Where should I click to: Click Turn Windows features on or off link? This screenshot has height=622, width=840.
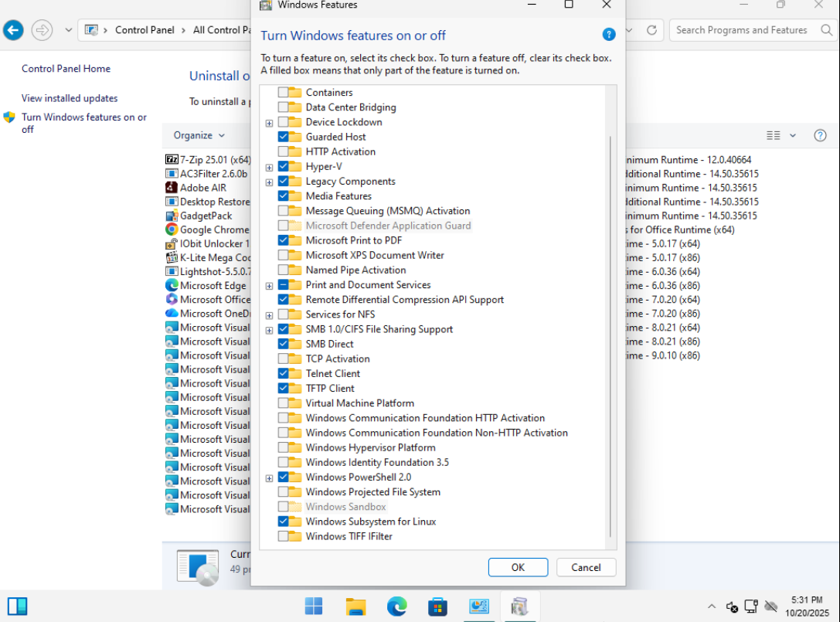[x=83, y=123]
